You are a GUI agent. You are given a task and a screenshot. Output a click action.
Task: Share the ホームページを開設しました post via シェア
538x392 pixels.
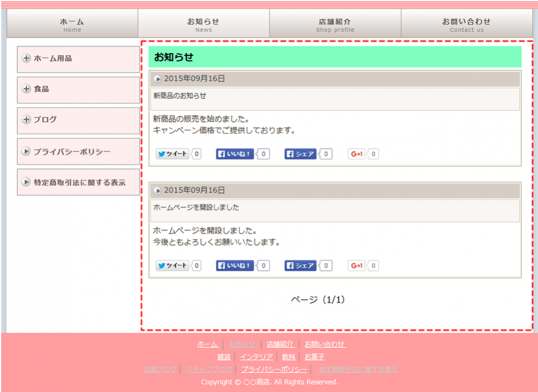tap(300, 265)
